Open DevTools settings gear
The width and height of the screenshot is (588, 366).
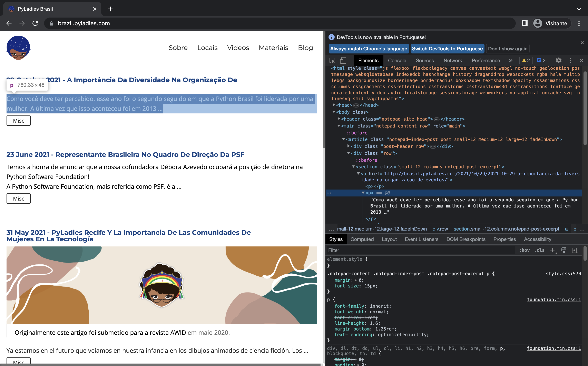point(558,61)
